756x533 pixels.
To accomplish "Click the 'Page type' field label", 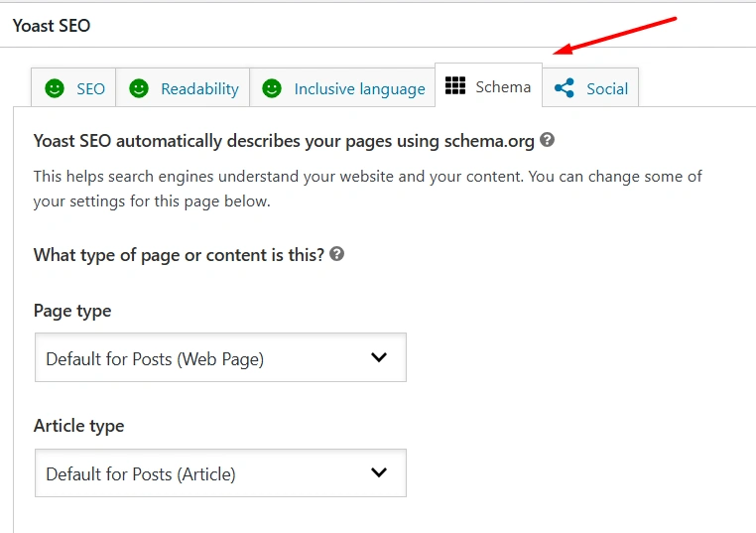I will tap(72, 311).
